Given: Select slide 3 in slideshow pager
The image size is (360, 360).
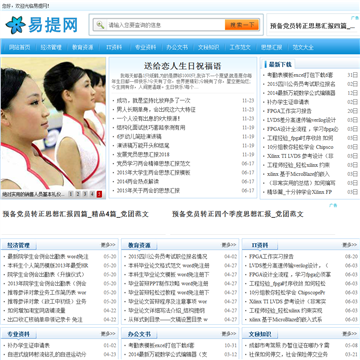Looking at the screenshot, I should point(85,194).
